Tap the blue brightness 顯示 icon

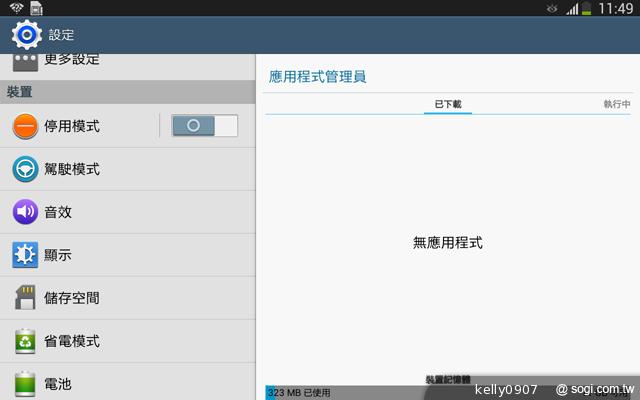click(25, 255)
